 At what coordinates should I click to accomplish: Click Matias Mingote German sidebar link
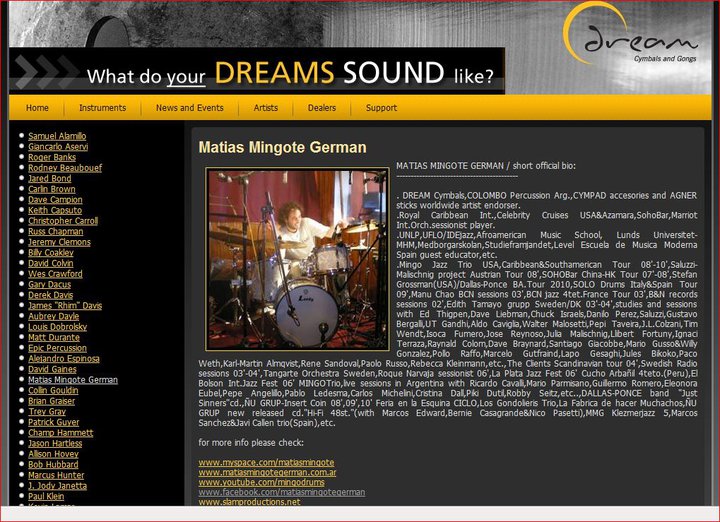tap(73, 380)
